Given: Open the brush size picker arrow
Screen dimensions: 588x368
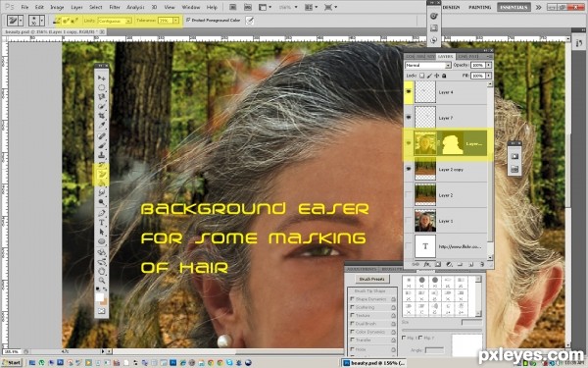Looking at the screenshot, I should [x=42, y=21].
